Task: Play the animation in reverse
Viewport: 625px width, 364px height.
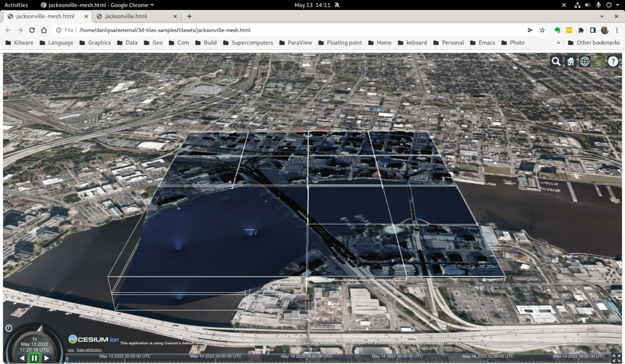Action: [x=21, y=358]
